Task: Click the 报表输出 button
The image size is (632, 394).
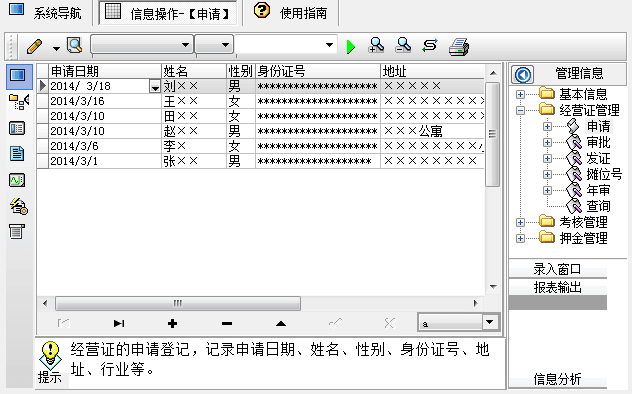Action: pos(557,287)
